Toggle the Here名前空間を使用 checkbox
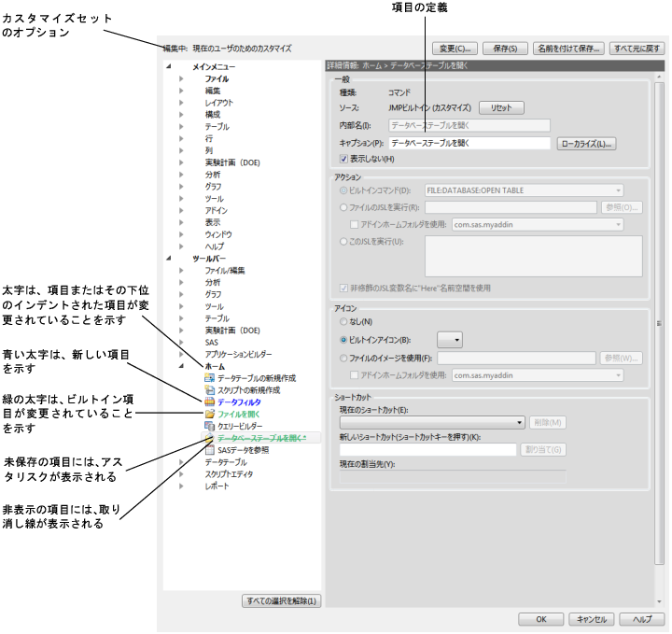Viewport: 672px width, 634px height. click(x=343, y=289)
